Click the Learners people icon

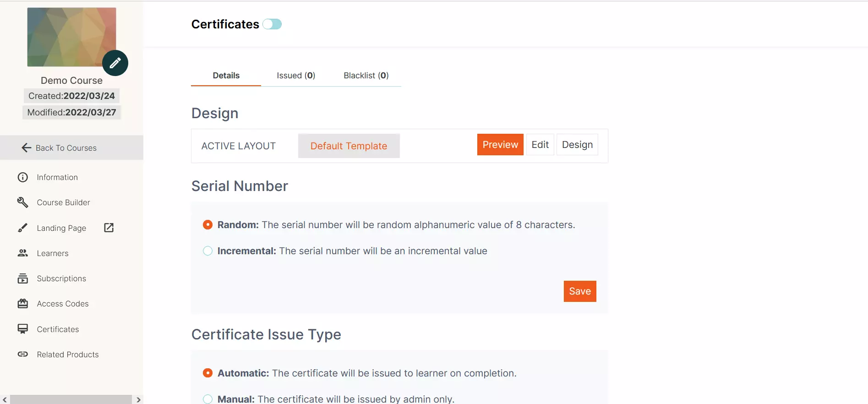(22, 253)
